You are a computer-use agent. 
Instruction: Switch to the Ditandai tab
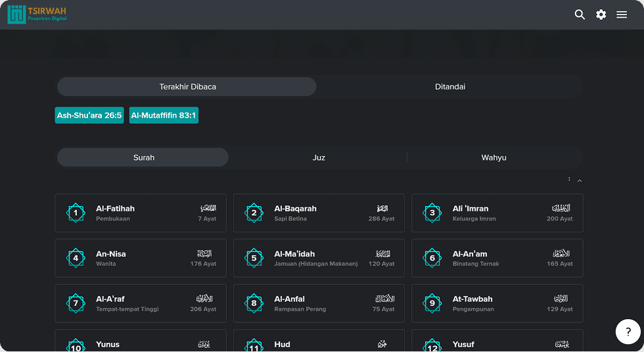(x=449, y=87)
